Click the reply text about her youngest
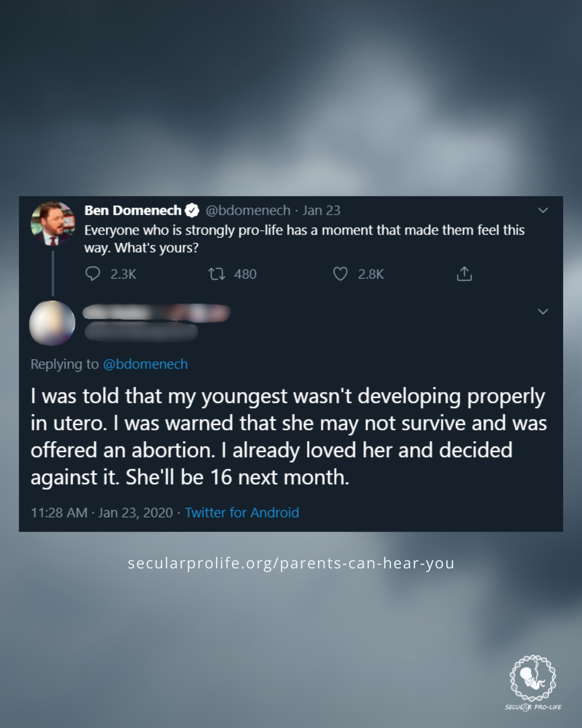Screen dimensions: 582x728 [288, 436]
